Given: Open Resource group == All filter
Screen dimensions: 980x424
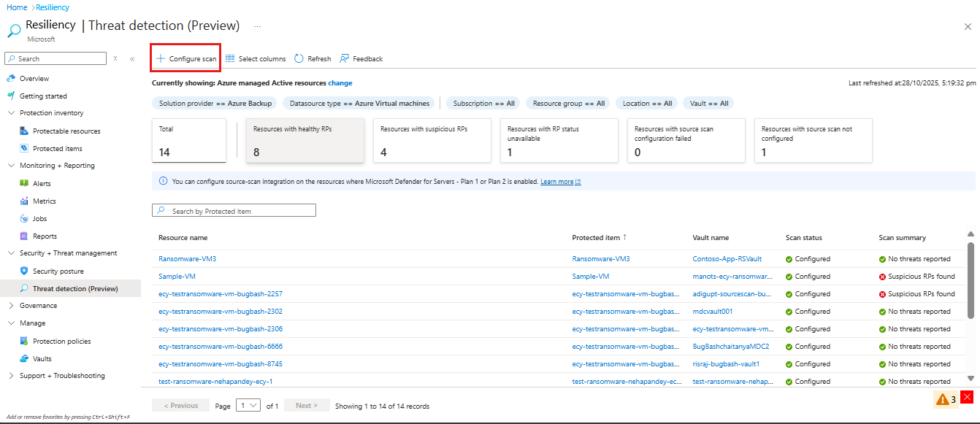Looking at the screenshot, I should pyautogui.click(x=568, y=104).
